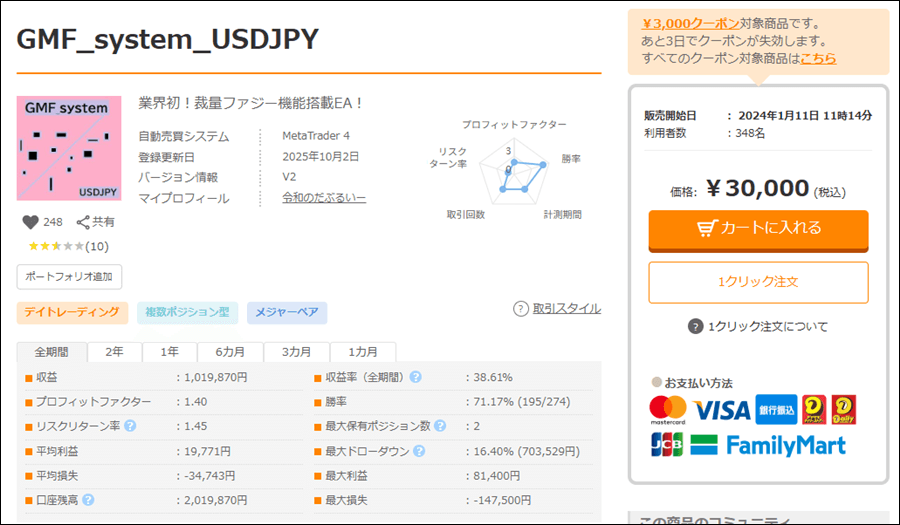Switch to the 1カ月 period tab
900x525 pixels.
click(363, 352)
